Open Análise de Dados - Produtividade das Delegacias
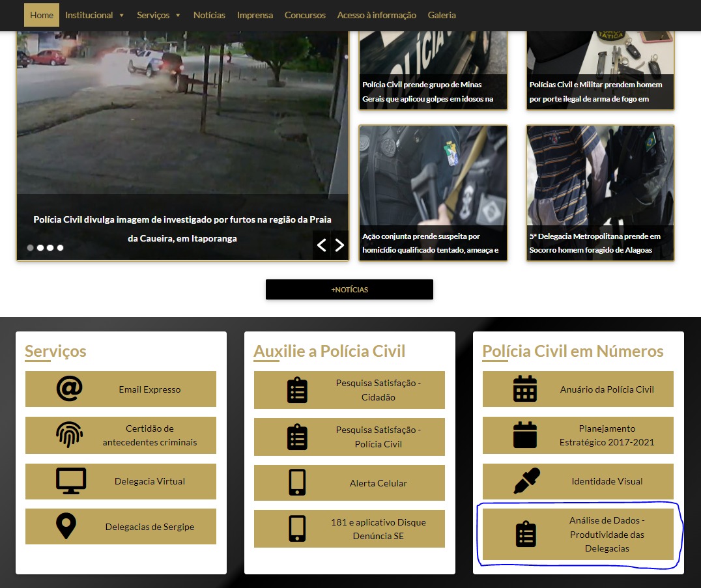The image size is (701, 588). coord(578,534)
